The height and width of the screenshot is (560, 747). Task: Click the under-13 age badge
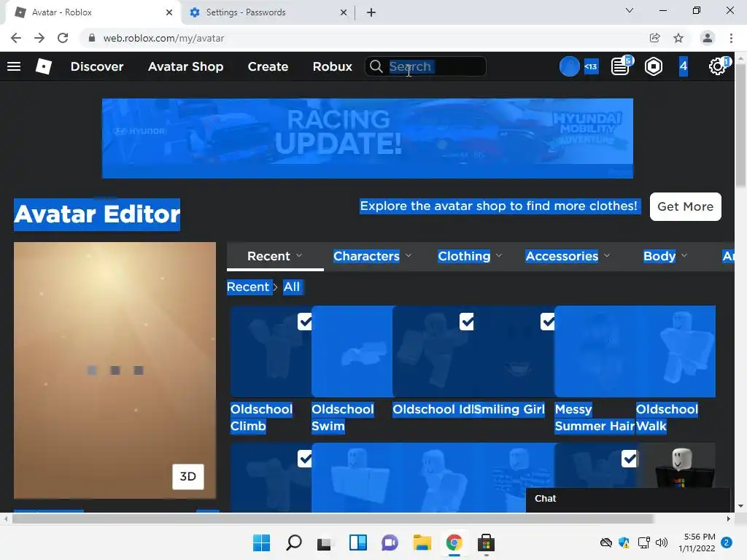591,66
